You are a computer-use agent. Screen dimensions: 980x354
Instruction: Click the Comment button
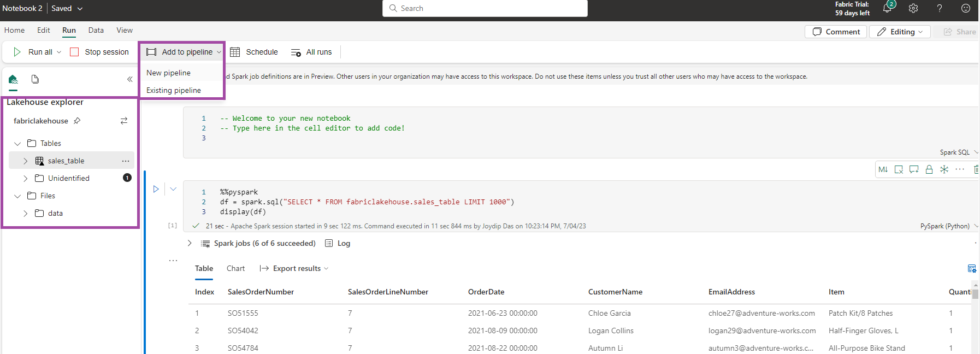point(836,32)
